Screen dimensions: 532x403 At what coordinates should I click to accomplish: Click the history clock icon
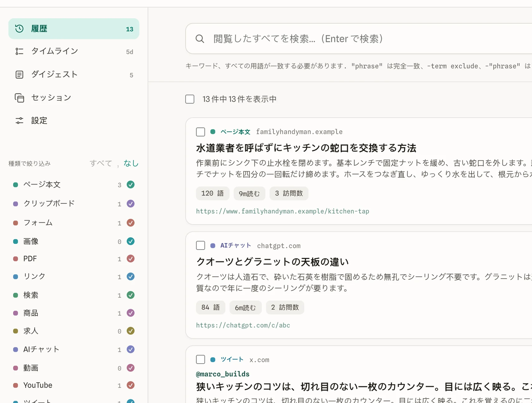[x=19, y=29]
